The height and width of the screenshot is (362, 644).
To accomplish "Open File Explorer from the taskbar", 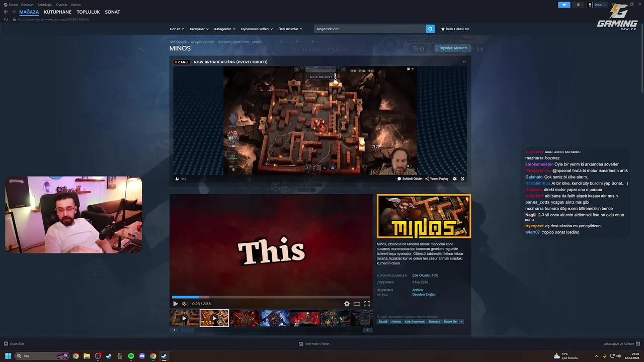I will [x=87, y=356].
